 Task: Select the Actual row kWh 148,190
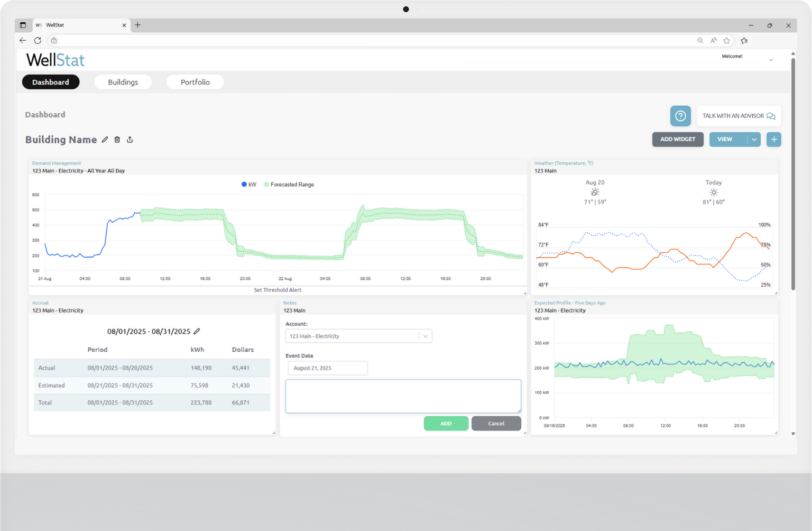click(201, 368)
